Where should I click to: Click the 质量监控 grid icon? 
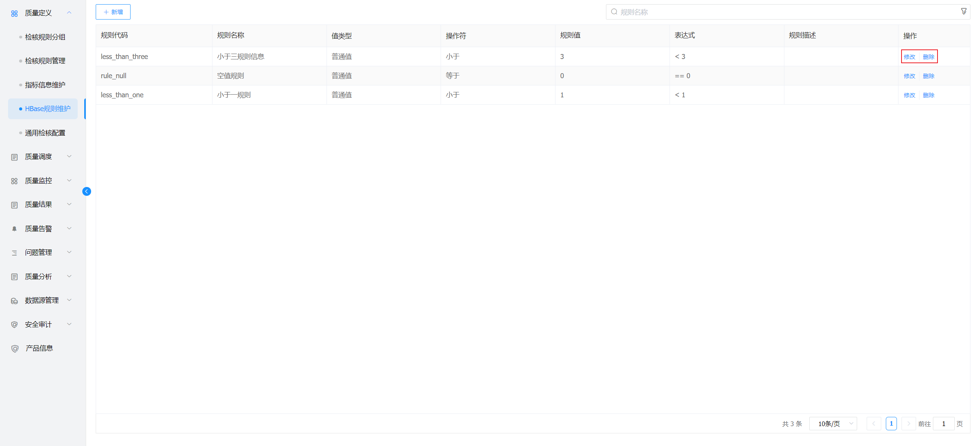(x=14, y=181)
